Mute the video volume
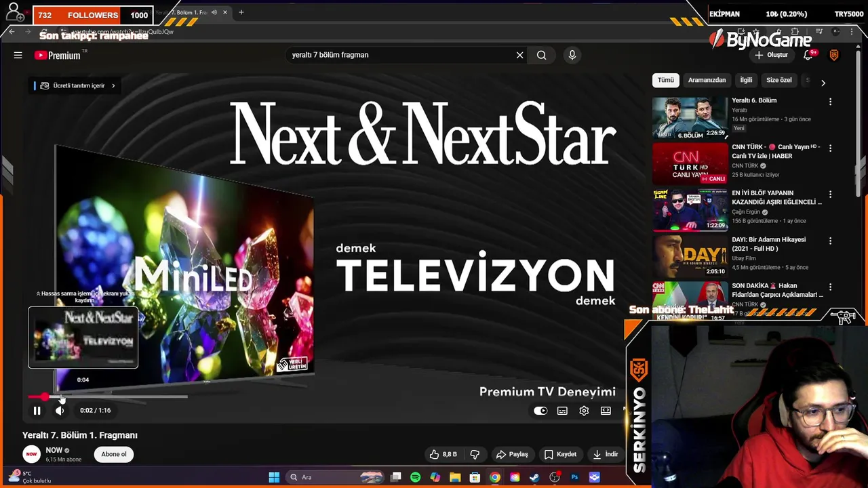The width and height of the screenshot is (868, 488). [x=60, y=410]
